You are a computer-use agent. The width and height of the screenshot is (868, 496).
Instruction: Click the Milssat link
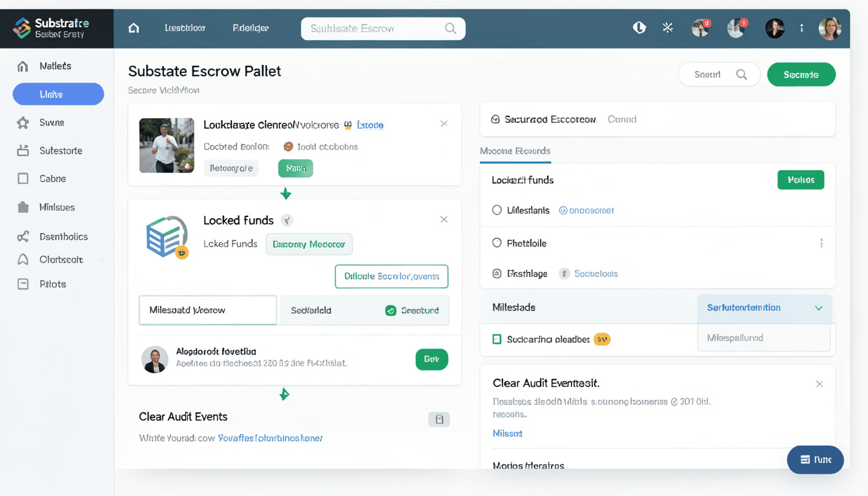click(508, 433)
